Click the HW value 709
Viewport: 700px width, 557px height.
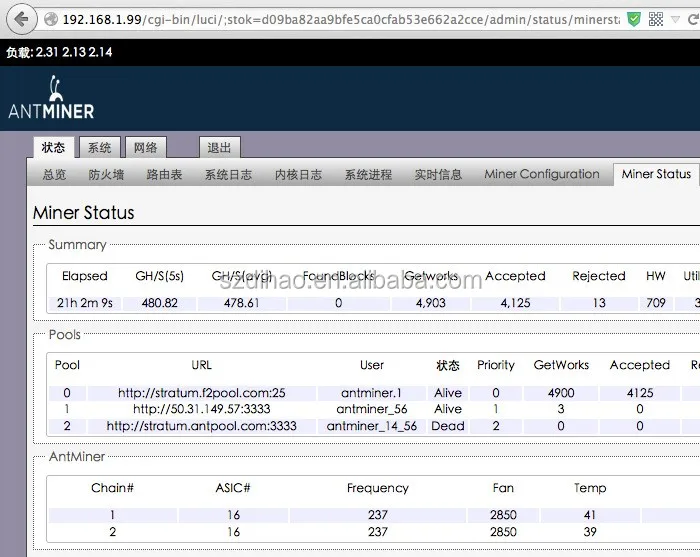[x=656, y=303]
